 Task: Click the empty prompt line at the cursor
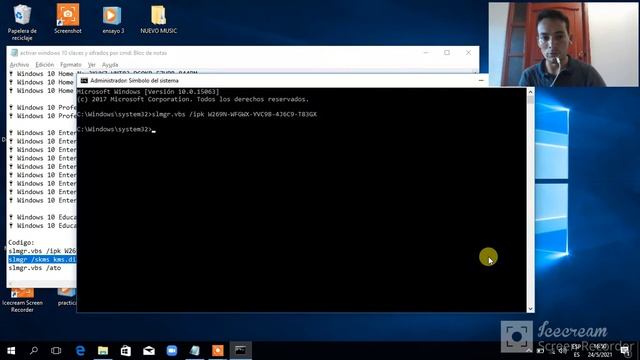click(116, 129)
